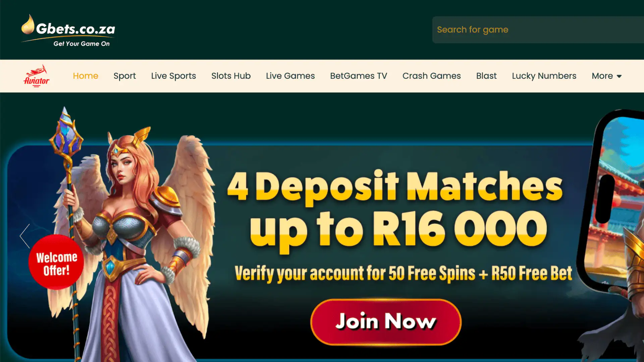
Task: Open the Aviator game icon
Action: [36, 76]
